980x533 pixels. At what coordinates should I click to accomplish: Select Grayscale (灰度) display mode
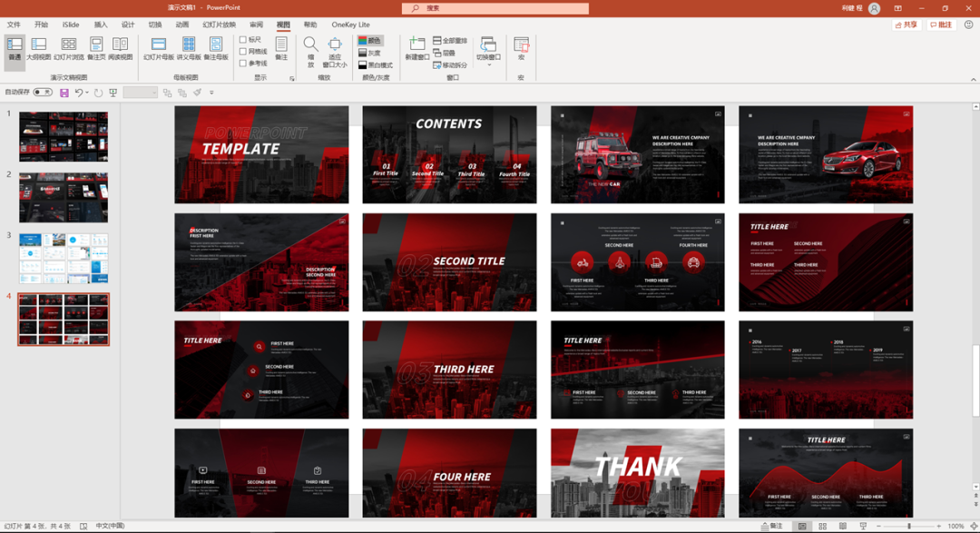(x=370, y=53)
